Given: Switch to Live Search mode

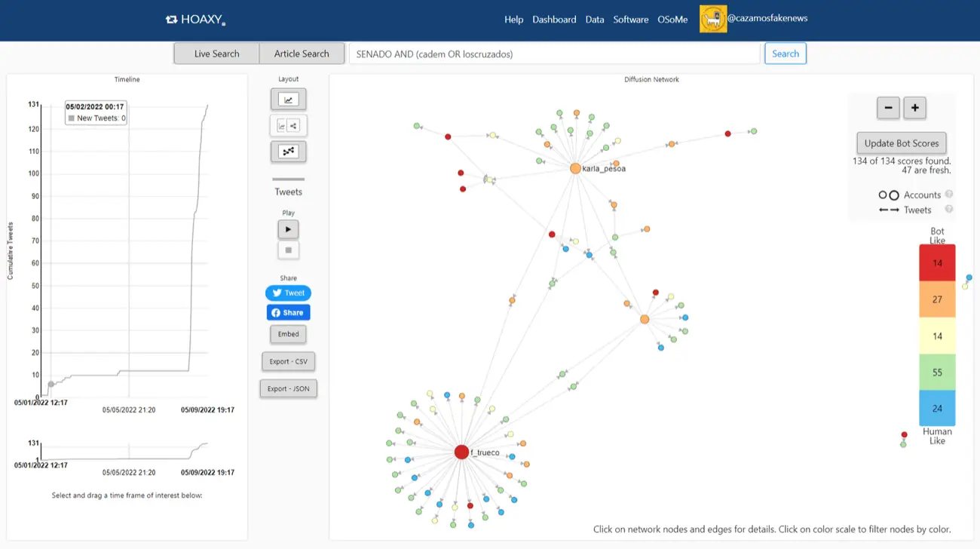Looking at the screenshot, I should (216, 54).
